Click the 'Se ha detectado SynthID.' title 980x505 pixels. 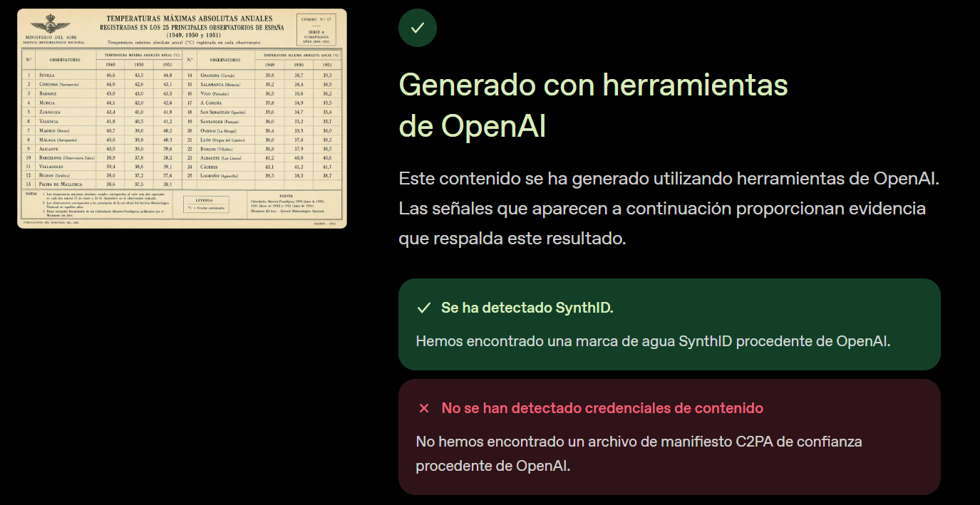point(527,308)
